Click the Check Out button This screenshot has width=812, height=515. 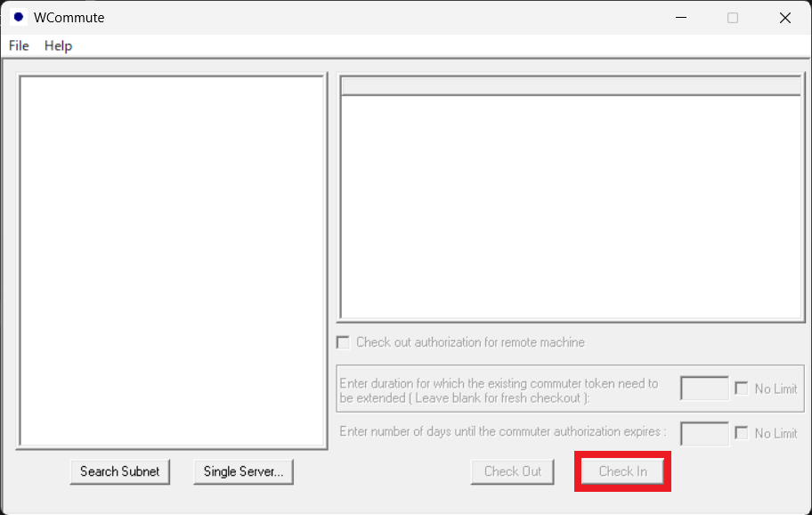(x=513, y=471)
